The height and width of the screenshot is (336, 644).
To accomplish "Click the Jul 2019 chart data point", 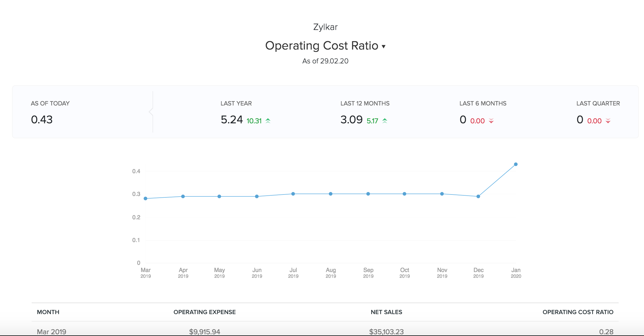I will 293,194.
